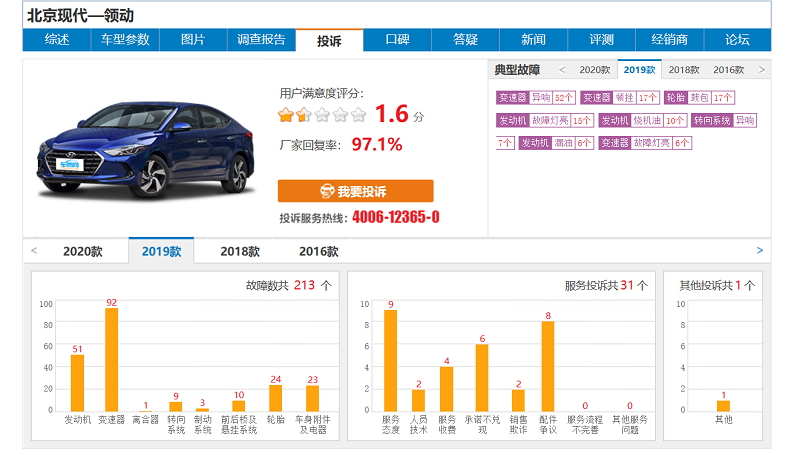The height and width of the screenshot is (455, 800).
Task: Click the 轮胎 bar showing 24
Action: coord(276,398)
